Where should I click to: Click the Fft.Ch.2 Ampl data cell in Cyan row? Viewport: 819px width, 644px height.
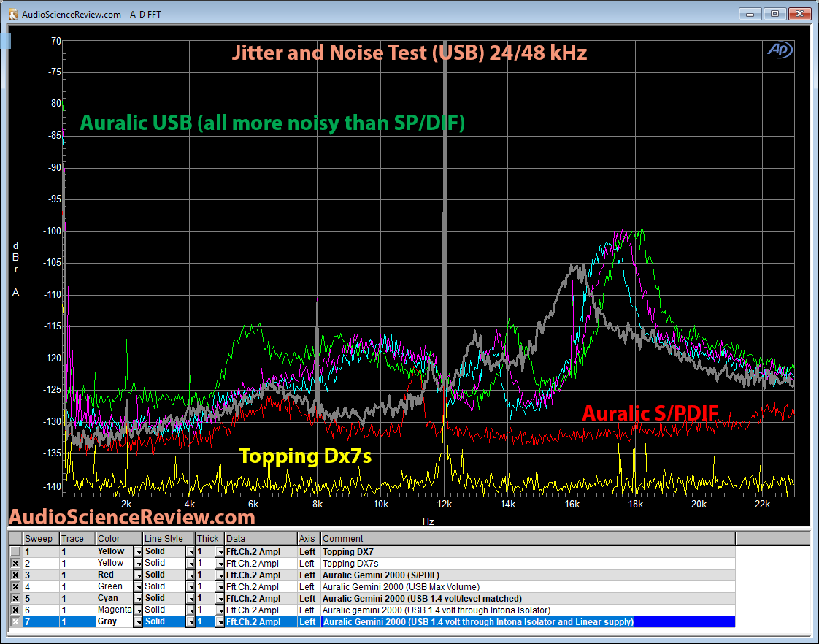pyautogui.click(x=261, y=599)
